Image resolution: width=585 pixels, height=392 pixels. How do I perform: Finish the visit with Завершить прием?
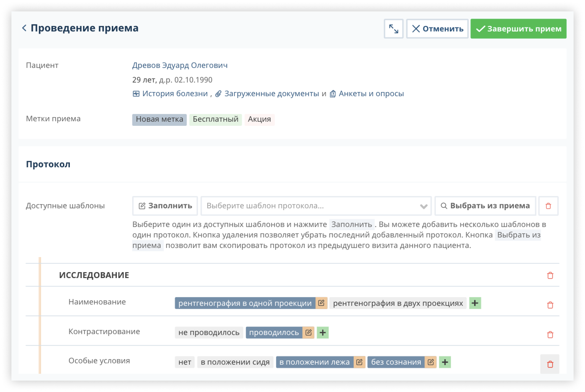[x=518, y=29]
